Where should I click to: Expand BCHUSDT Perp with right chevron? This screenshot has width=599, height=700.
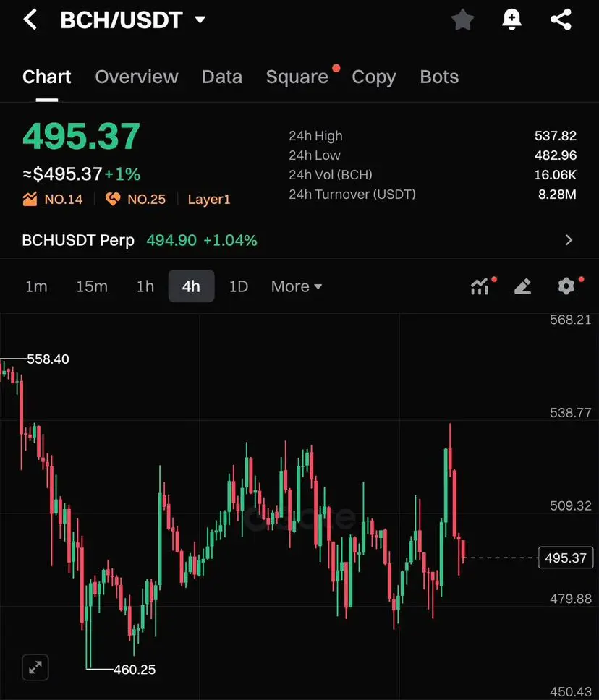[x=569, y=240]
